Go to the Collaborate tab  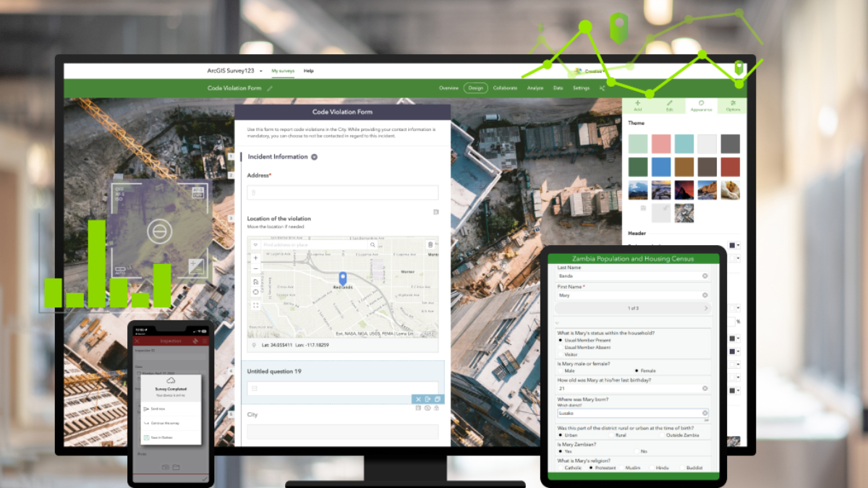(x=505, y=88)
